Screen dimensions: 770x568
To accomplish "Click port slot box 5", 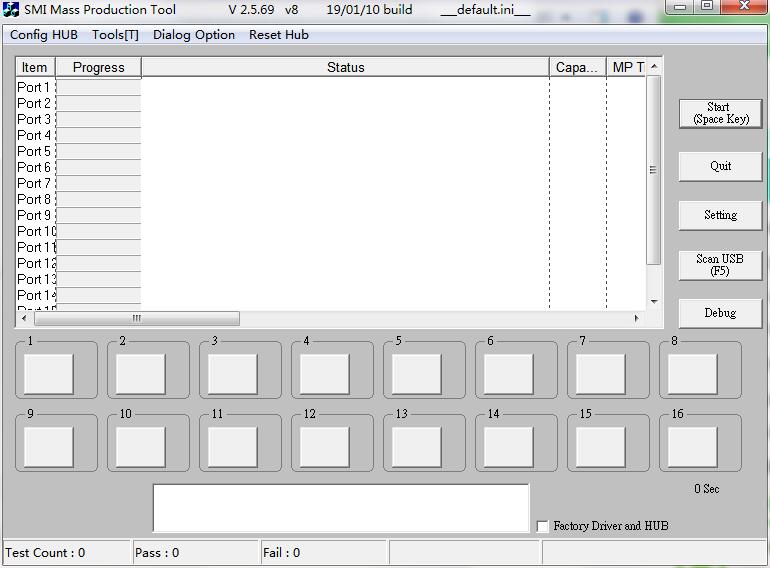I will [416, 374].
